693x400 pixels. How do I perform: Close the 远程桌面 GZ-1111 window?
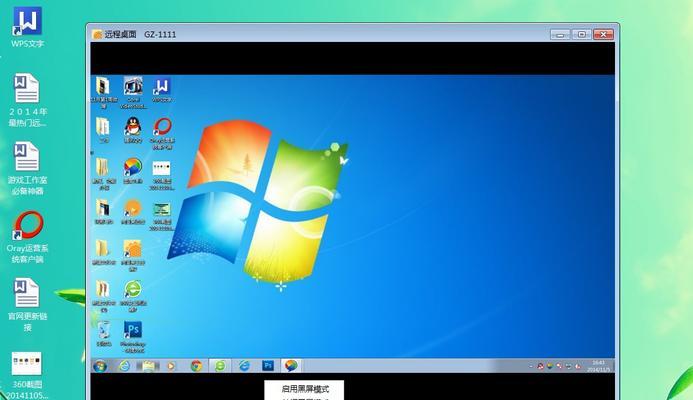click(603, 34)
